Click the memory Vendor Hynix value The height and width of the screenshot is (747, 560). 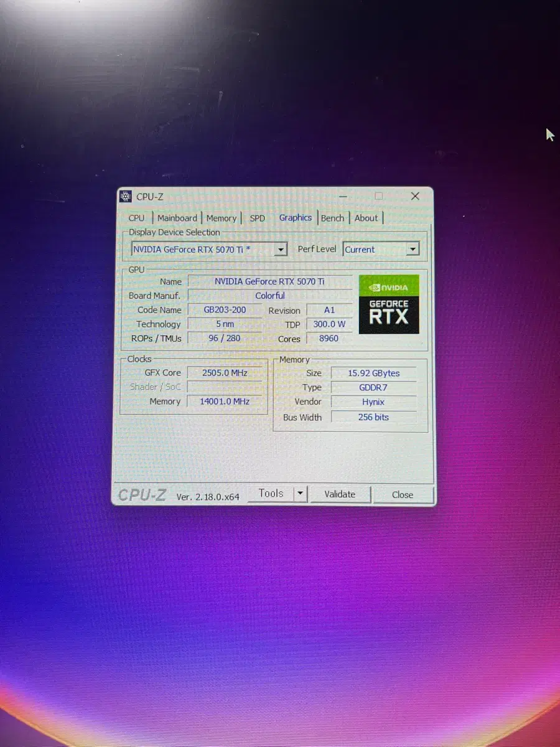(x=373, y=402)
